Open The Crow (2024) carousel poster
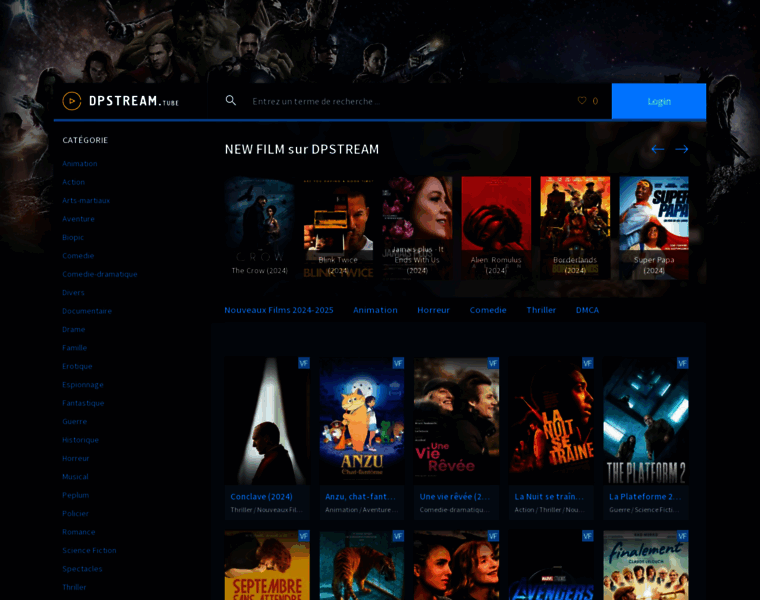760x600 pixels. point(259,228)
